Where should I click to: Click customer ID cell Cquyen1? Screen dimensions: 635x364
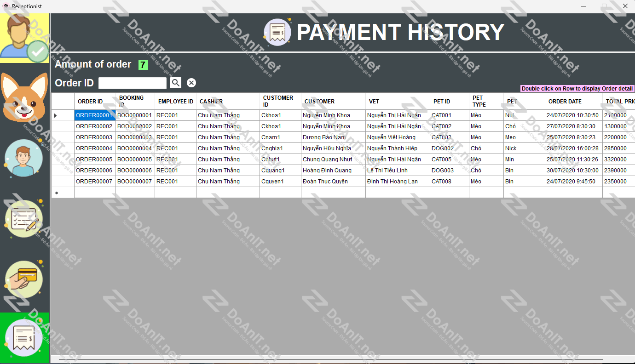coord(280,182)
